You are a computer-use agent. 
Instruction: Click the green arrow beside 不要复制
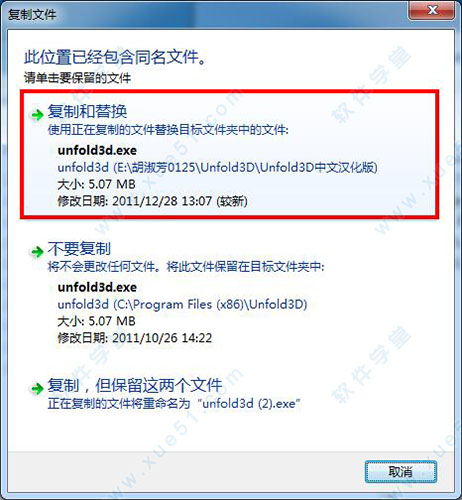coord(37,252)
